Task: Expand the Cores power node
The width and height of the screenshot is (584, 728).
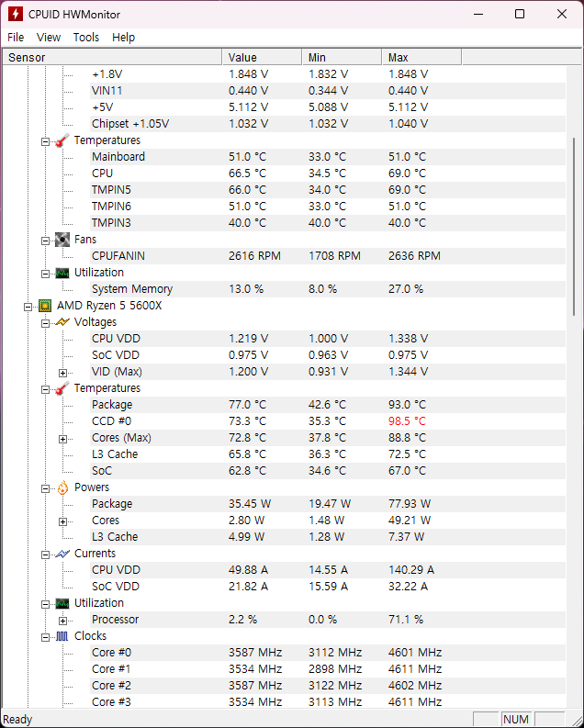Action: [62, 521]
